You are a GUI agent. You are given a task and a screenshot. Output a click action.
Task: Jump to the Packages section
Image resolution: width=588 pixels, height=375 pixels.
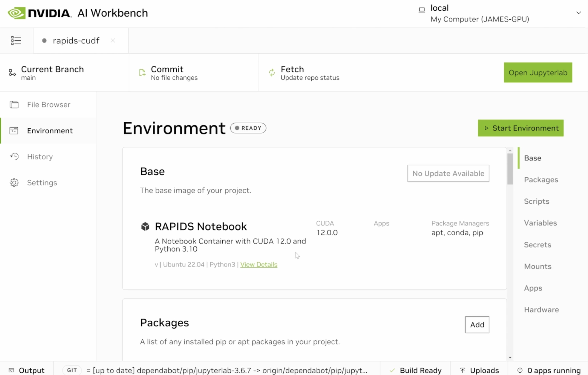coord(541,180)
